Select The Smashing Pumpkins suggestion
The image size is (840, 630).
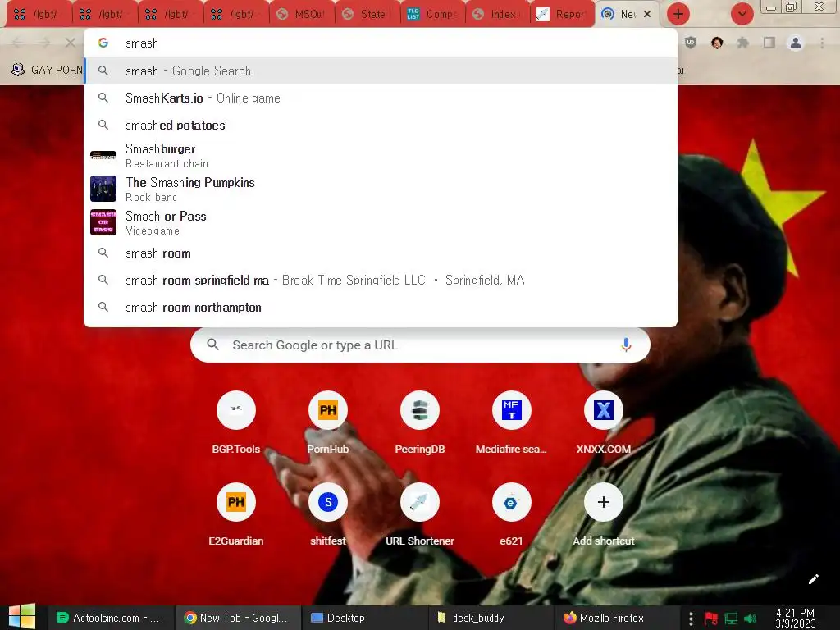pos(381,189)
